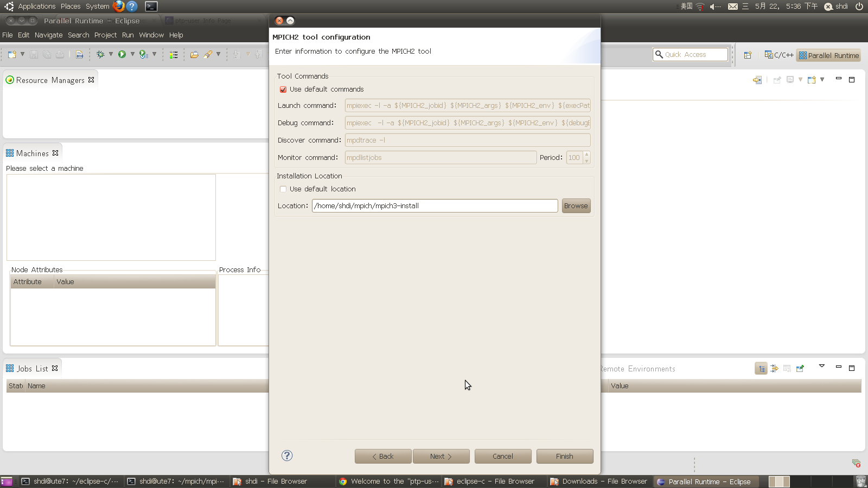Open the new window dropdown in Resource Managers
Screen dimensions: 868x488
[822, 80]
